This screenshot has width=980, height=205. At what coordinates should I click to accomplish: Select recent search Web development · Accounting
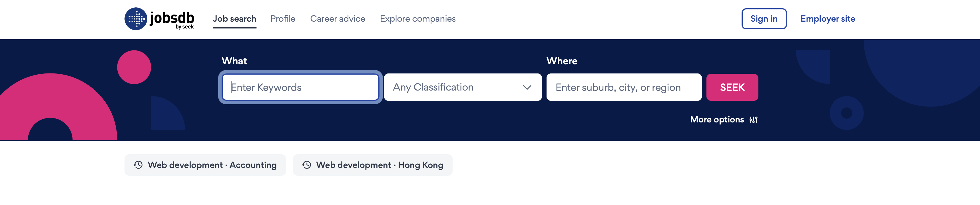pos(212,165)
